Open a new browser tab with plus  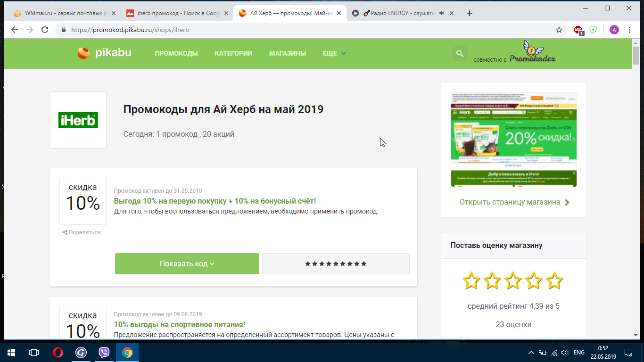[x=469, y=13]
